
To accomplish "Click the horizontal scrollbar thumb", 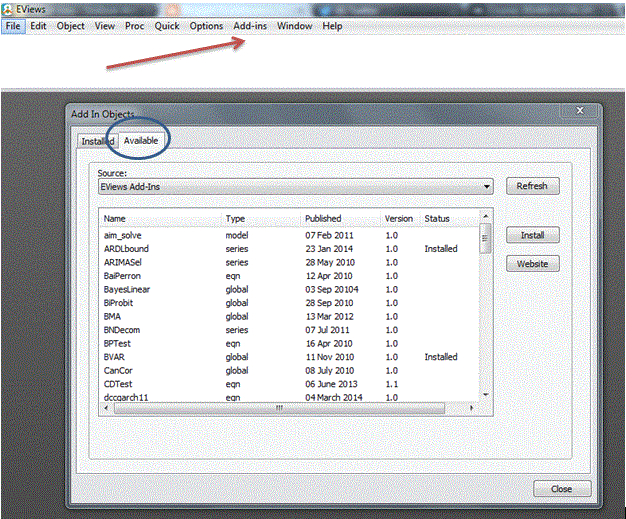I will click(279, 408).
